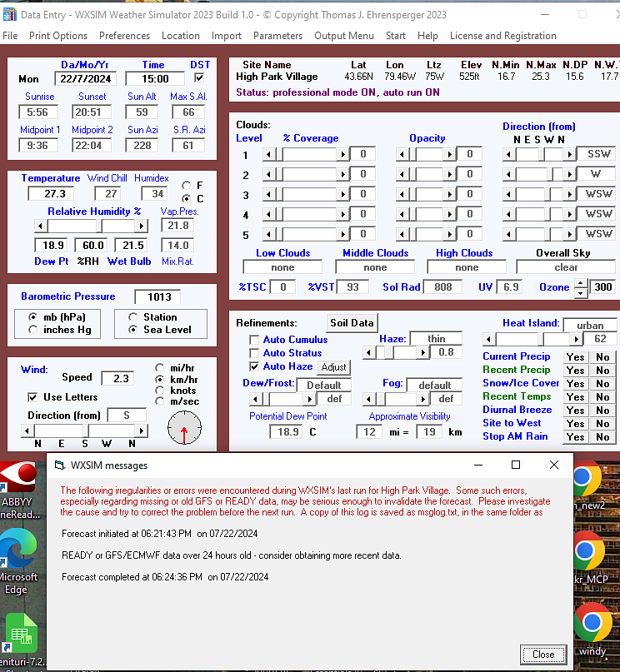The width and height of the screenshot is (620, 672).
Task: Click right arrow of cloud level 5 direction
Action: click(569, 234)
